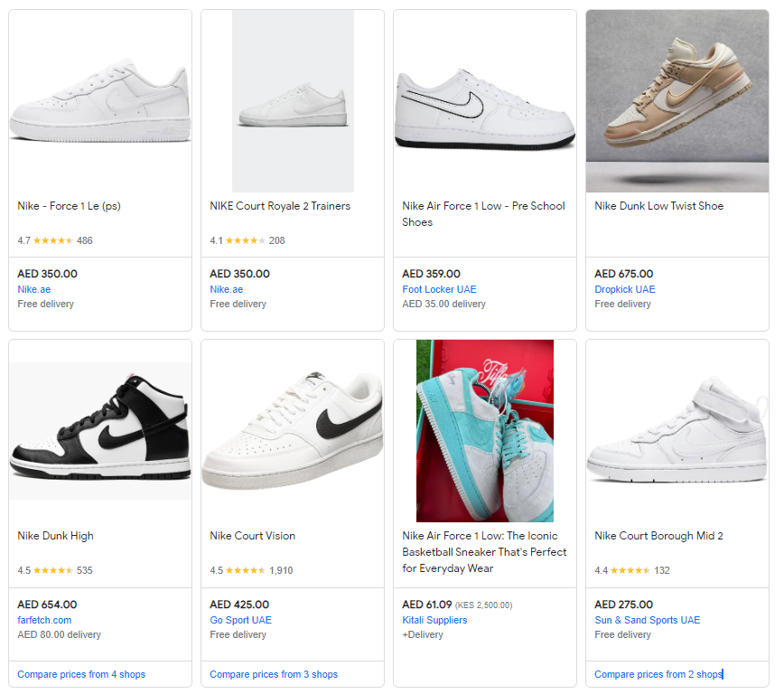The height and width of the screenshot is (694, 784).
Task: Visit the Foot Locker UAE seller link
Action: (x=439, y=289)
